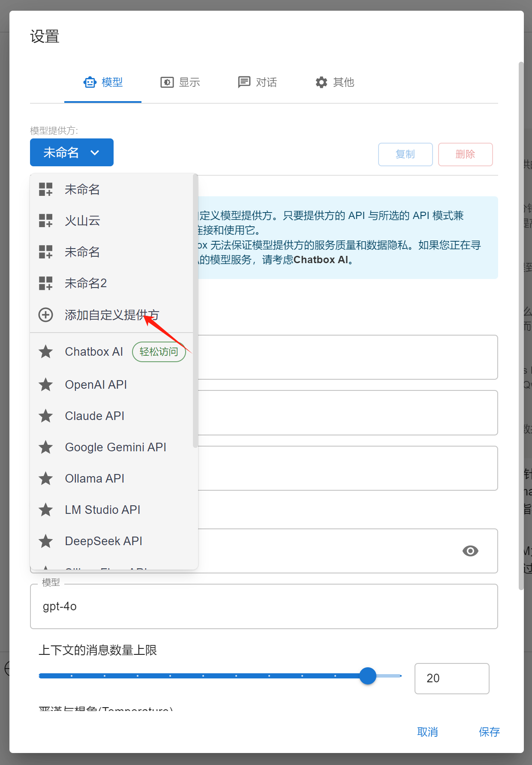This screenshot has width=532, height=765.
Task: Select LM Studio API provider
Action: pyautogui.click(x=111, y=510)
